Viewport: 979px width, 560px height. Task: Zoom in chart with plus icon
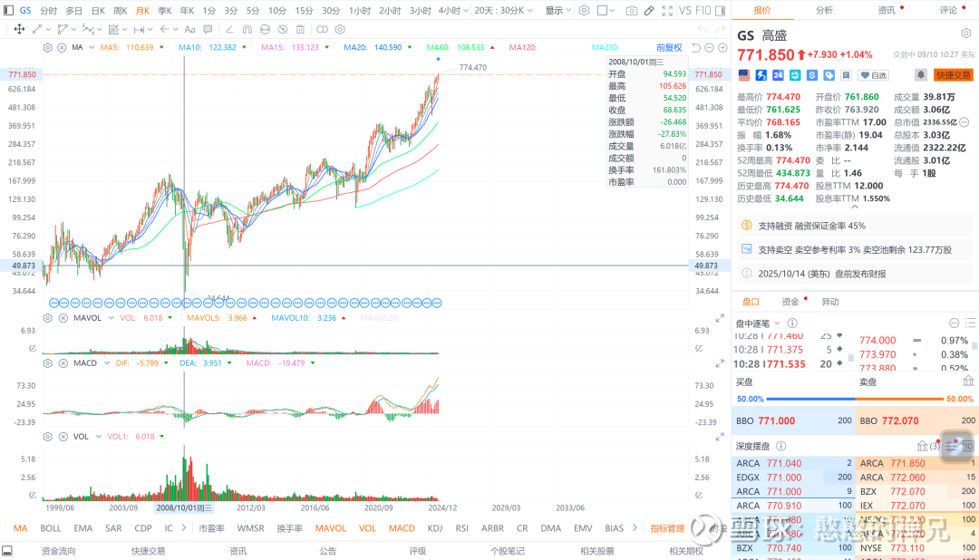[x=722, y=47]
